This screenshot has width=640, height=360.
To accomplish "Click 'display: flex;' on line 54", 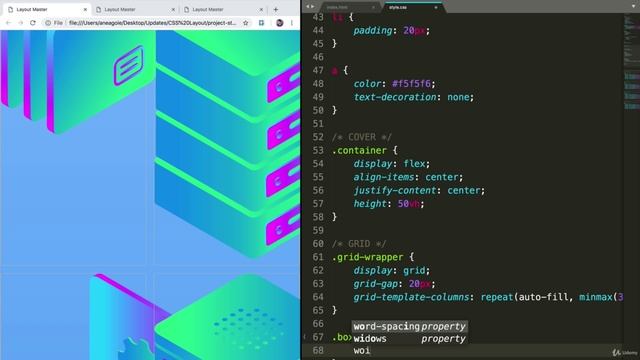I will (391, 164).
